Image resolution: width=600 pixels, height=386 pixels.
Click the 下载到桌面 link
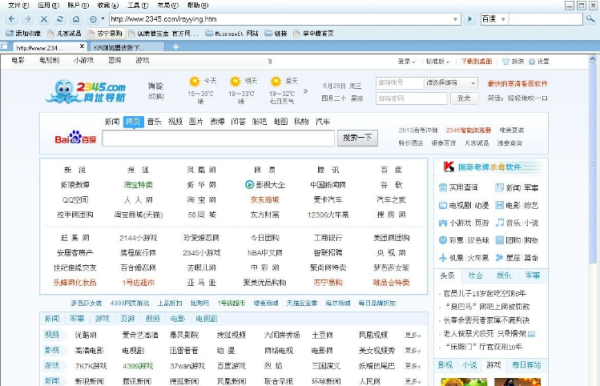coord(476,61)
